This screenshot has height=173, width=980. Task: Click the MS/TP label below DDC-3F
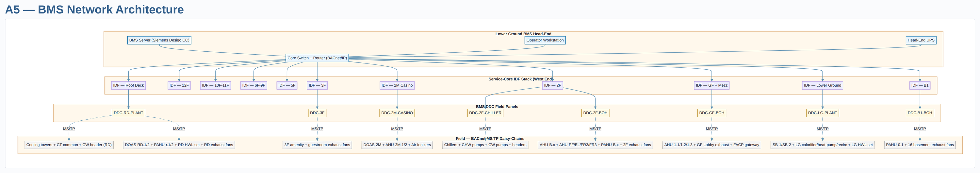tap(317, 129)
